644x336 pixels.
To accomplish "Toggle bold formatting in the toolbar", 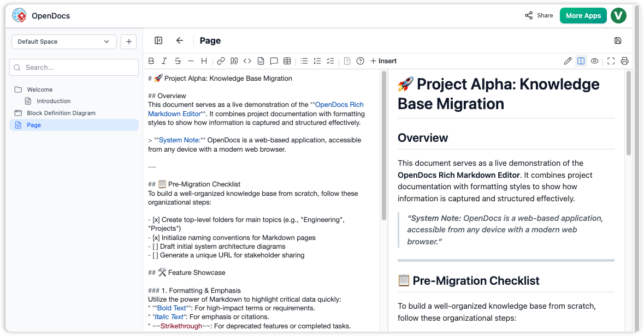I will [151, 61].
